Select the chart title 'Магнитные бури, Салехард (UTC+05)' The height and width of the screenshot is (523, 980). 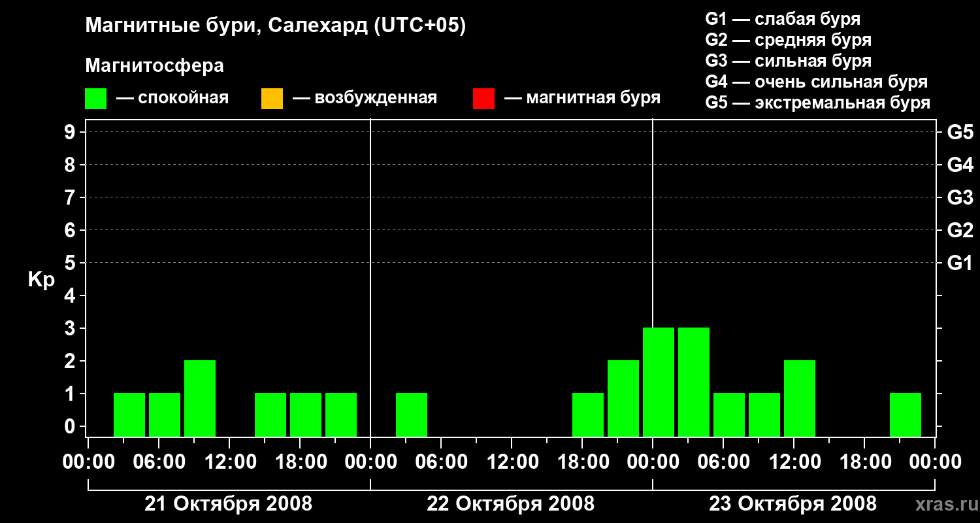[276, 26]
